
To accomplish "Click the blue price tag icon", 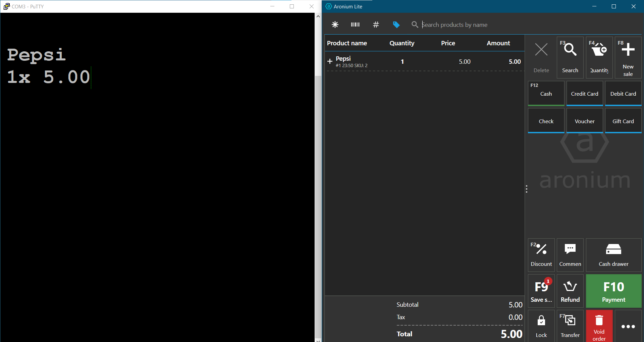I will coord(396,25).
